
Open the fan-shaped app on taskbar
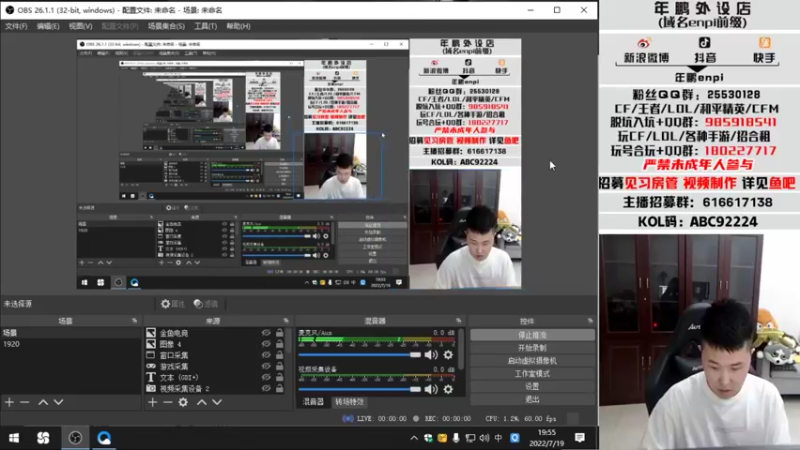coord(43,438)
